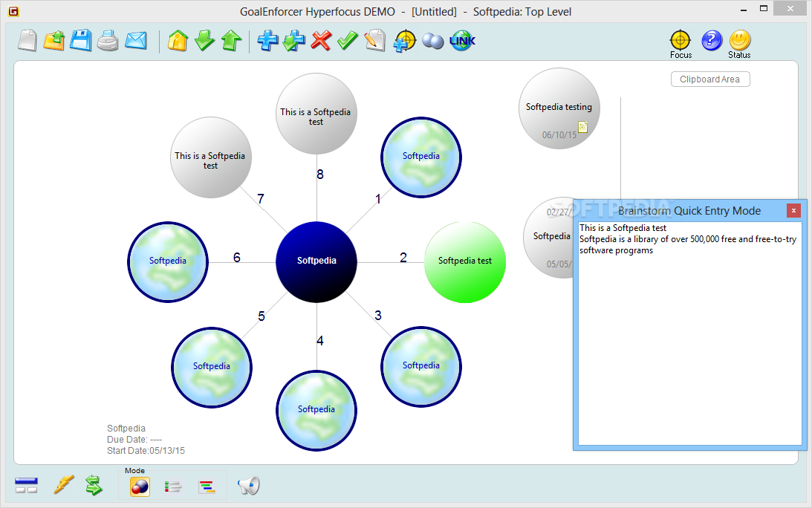Image resolution: width=812 pixels, height=508 pixels.
Task: Select the gray bubble on line 7
Action: click(211, 157)
